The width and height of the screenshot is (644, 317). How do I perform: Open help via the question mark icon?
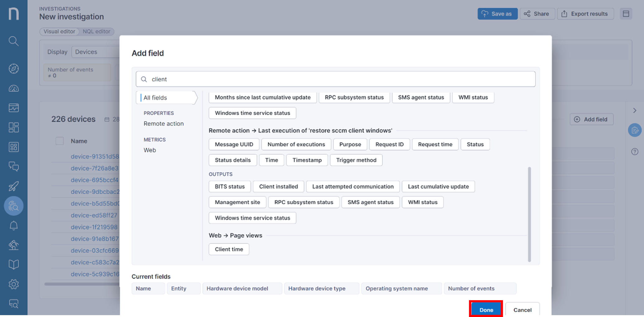[x=635, y=152]
